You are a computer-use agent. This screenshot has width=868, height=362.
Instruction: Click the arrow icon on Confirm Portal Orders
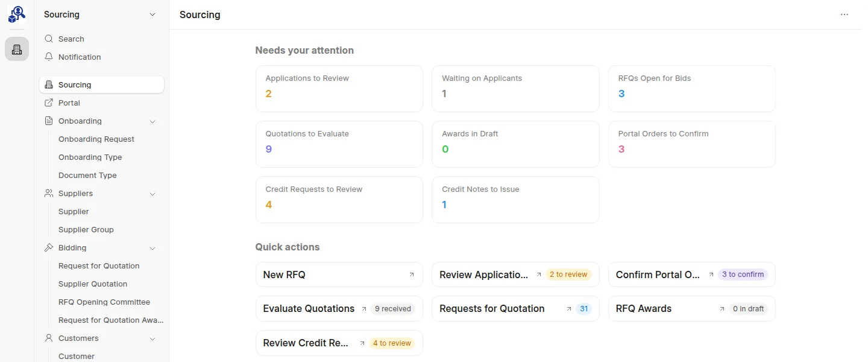711,275
